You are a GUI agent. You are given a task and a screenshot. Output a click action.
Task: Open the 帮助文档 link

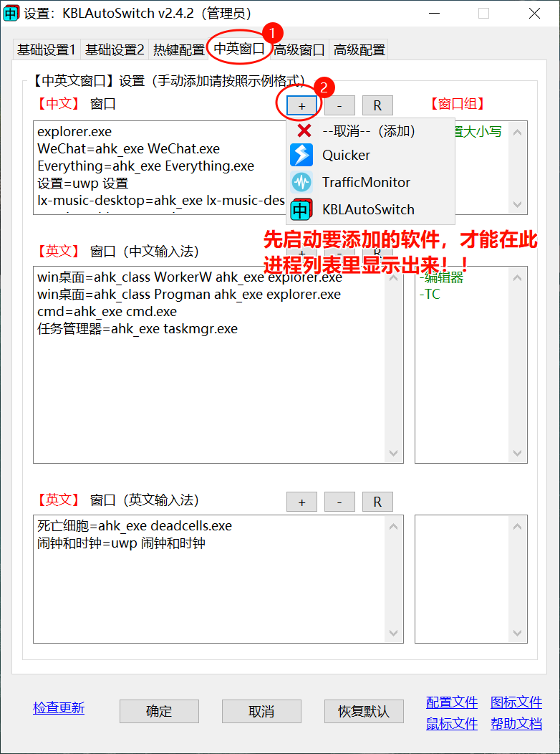[x=516, y=723]
